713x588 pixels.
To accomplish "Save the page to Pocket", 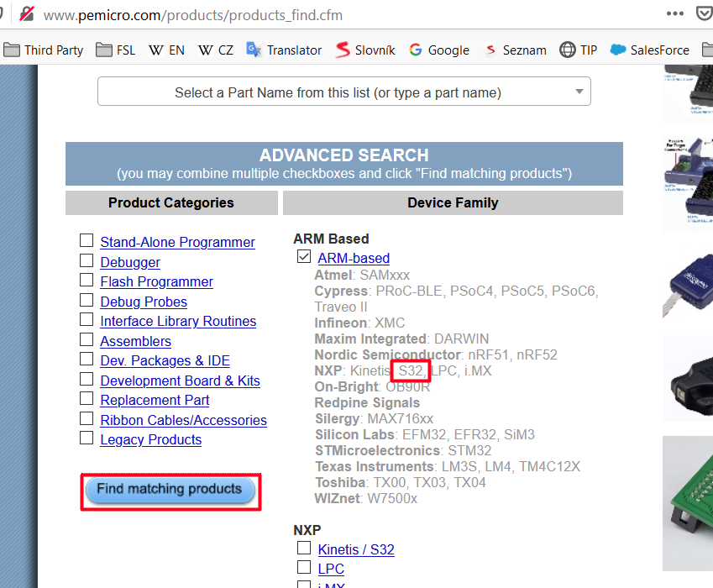I will point(705,14).
